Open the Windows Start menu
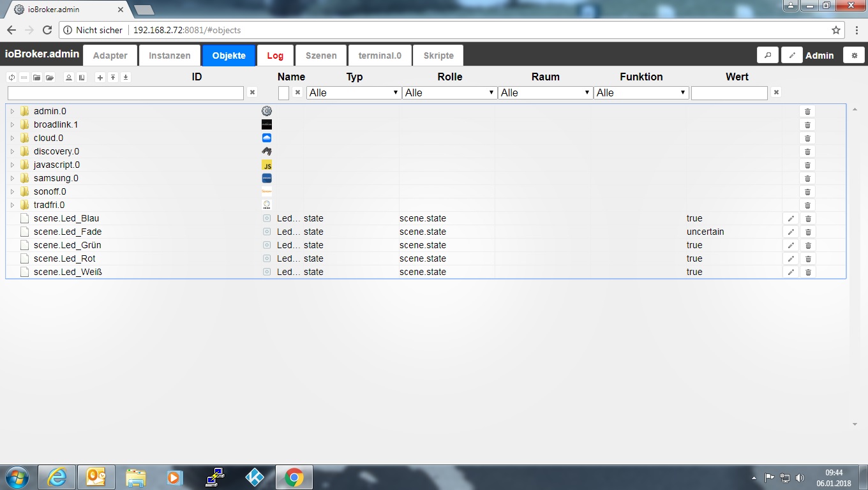Image resolution: width=868 pixels, height=490 pixels. (16, 477)
